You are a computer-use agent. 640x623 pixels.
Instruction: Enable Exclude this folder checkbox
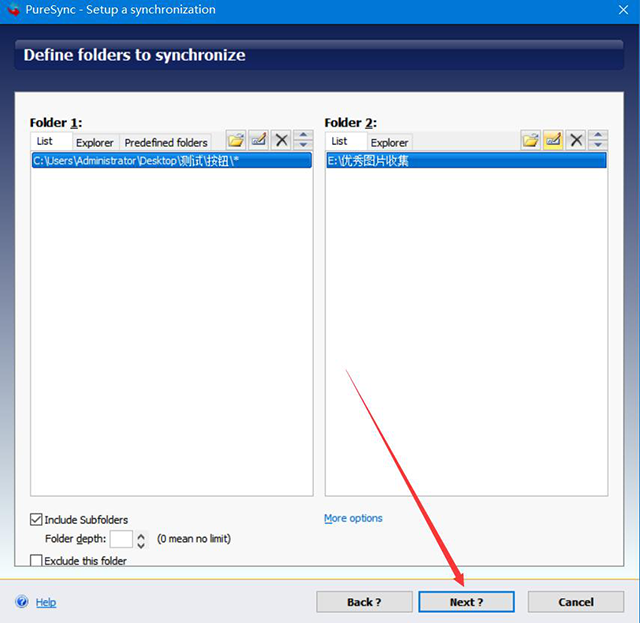[x=36, y=560]
